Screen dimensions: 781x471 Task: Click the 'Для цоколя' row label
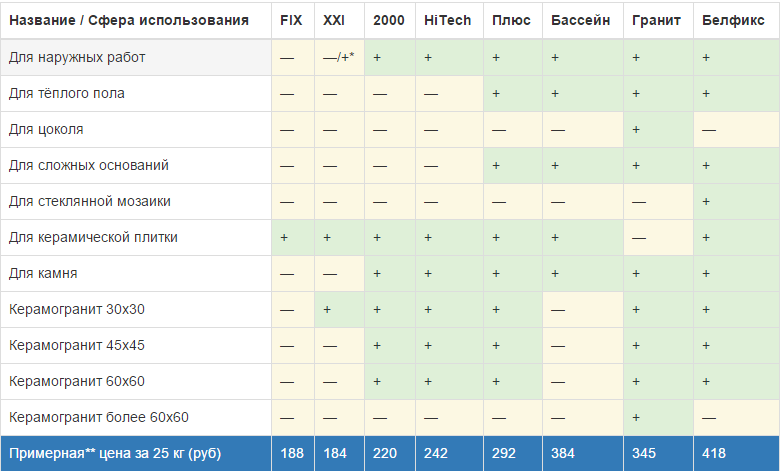[46, 130]
